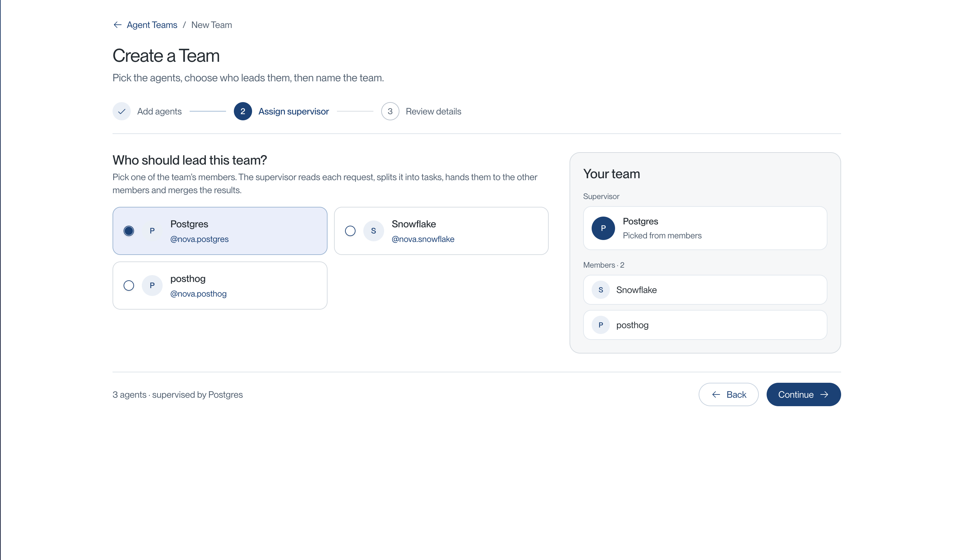Go to the Add agents step label
Image resolution: width=953 pixels, height=560 pixels.
pyautogui.click(x=159, y=111)
